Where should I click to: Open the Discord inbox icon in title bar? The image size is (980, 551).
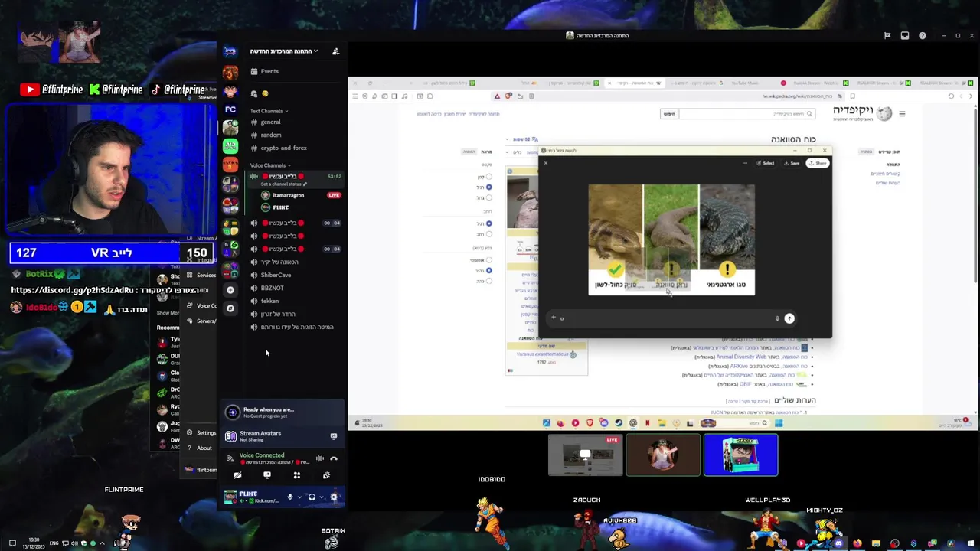point(904,35)
